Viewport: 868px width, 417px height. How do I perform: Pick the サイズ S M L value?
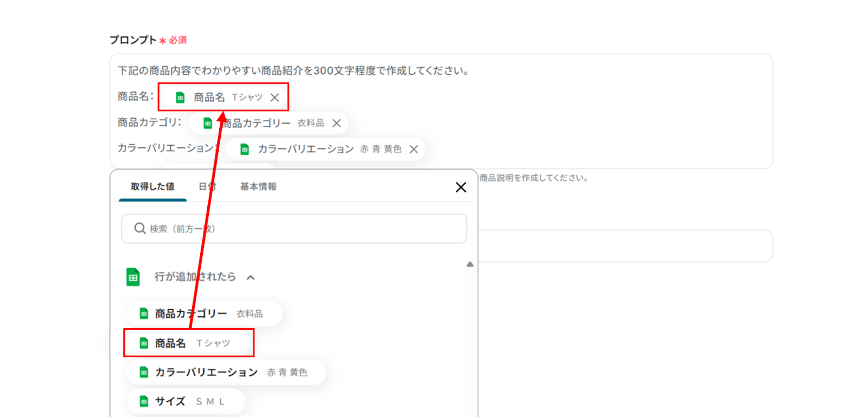tap(185, 402)
